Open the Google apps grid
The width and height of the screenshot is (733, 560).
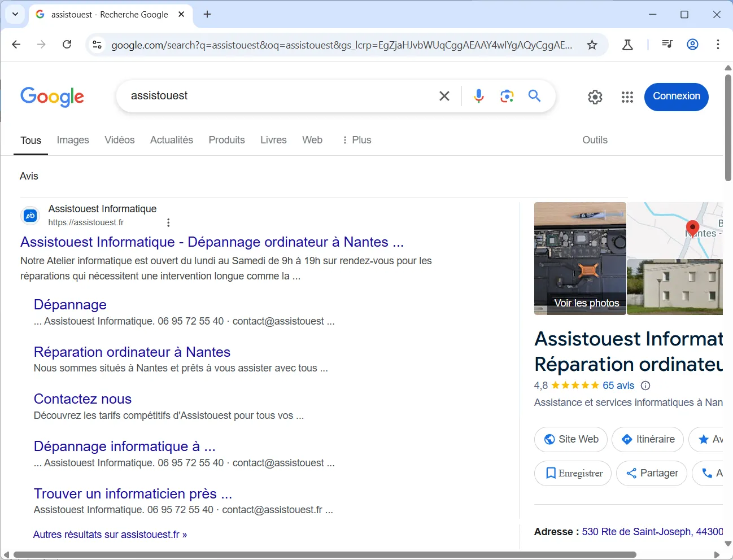pos(627,97)
